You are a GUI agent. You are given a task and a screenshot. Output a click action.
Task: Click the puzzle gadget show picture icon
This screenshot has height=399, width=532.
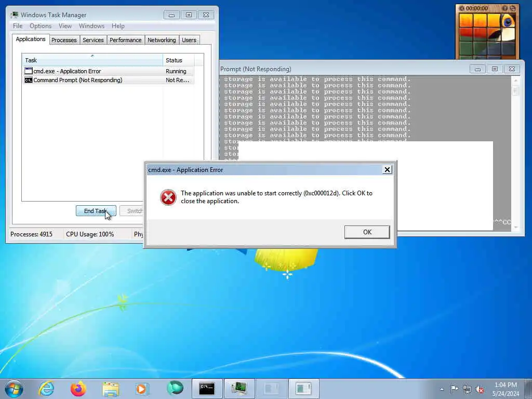[505, 8]
